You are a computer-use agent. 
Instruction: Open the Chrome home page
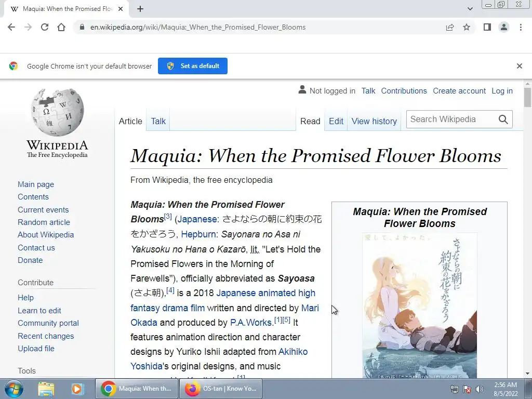[x=61, y=27]
